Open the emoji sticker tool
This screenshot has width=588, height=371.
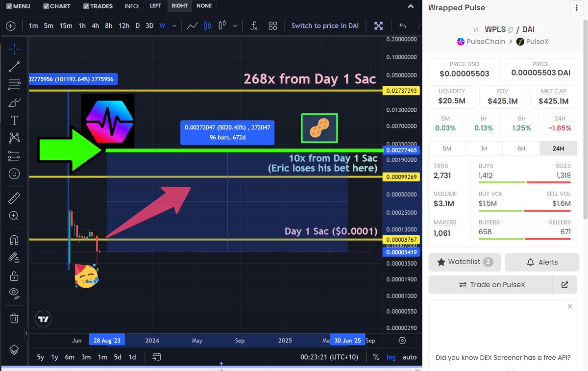14,174
